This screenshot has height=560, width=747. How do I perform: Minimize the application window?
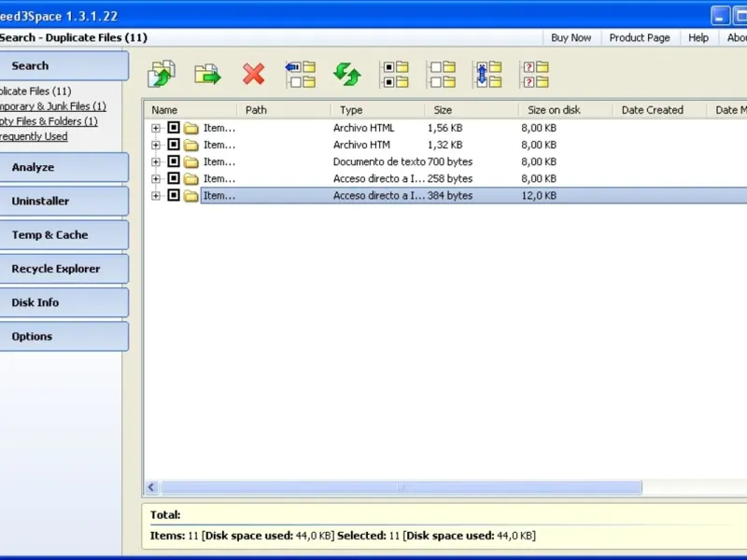pos(720,16)
